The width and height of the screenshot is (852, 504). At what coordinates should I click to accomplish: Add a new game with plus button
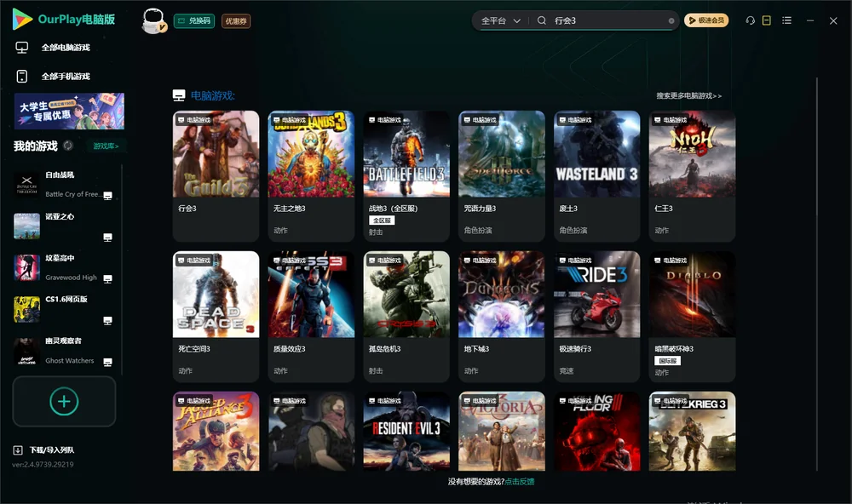(64, 401)
